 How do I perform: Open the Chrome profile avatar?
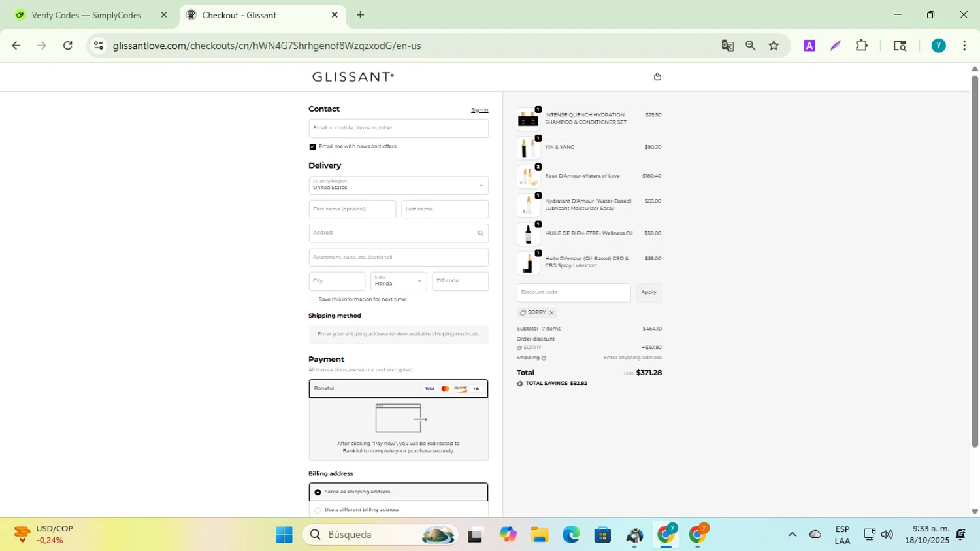point(939,45)
